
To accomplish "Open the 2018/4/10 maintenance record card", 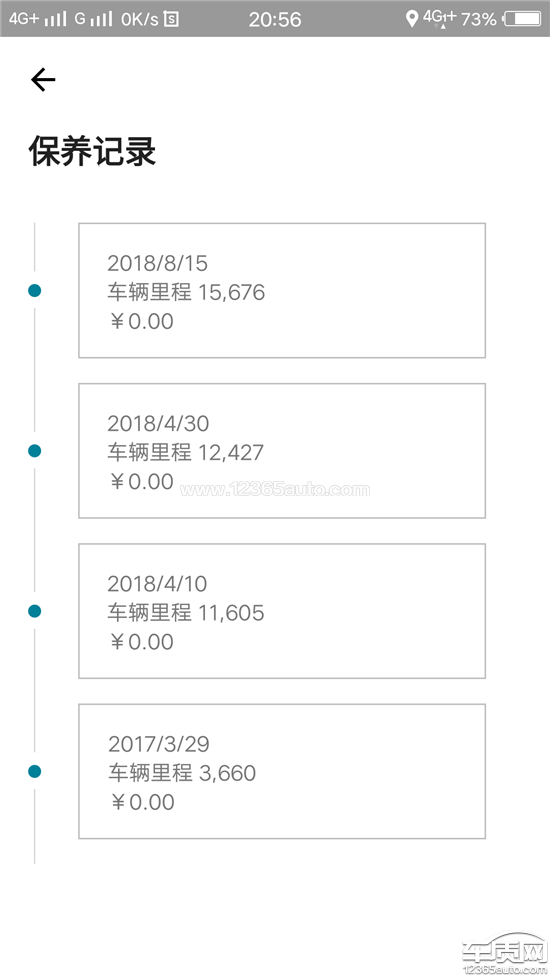I will coord(282,611).
